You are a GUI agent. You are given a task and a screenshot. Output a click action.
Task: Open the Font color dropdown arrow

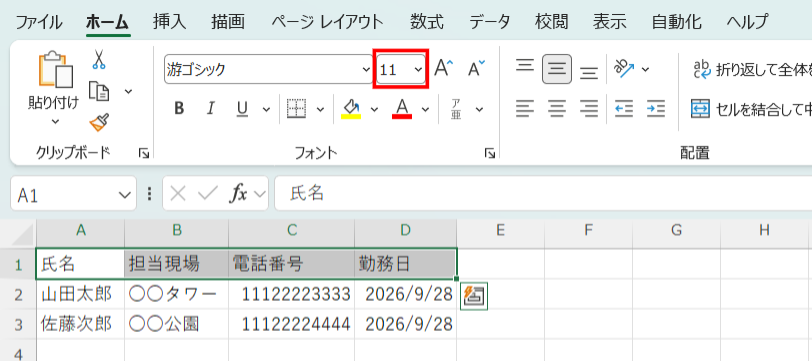point(426,109)
